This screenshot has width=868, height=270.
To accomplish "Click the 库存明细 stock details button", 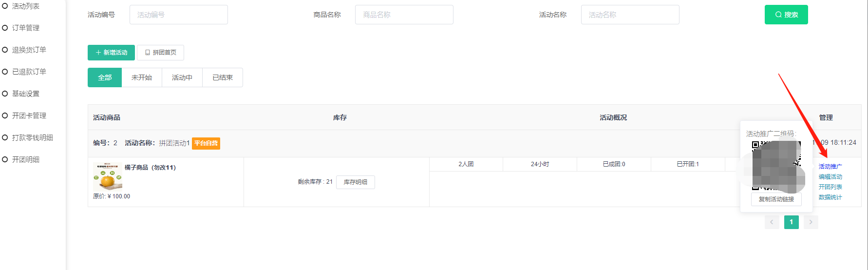I will [355, 182].
